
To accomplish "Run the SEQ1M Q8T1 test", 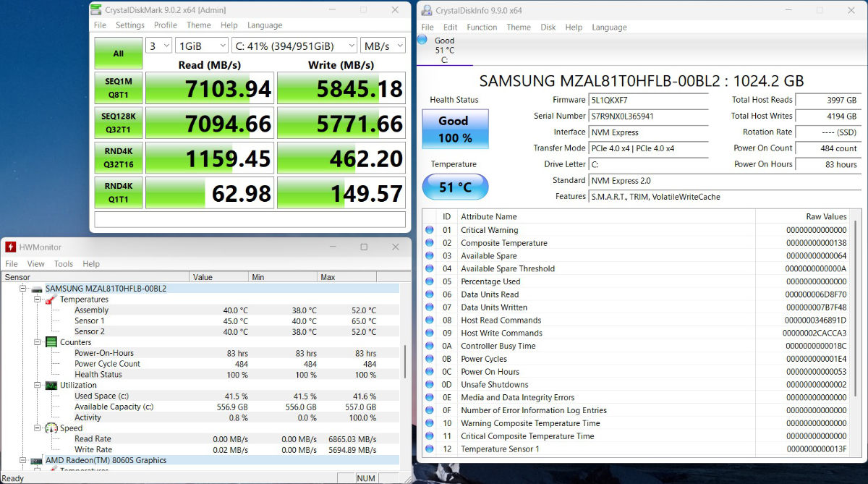I will point(119,88).
